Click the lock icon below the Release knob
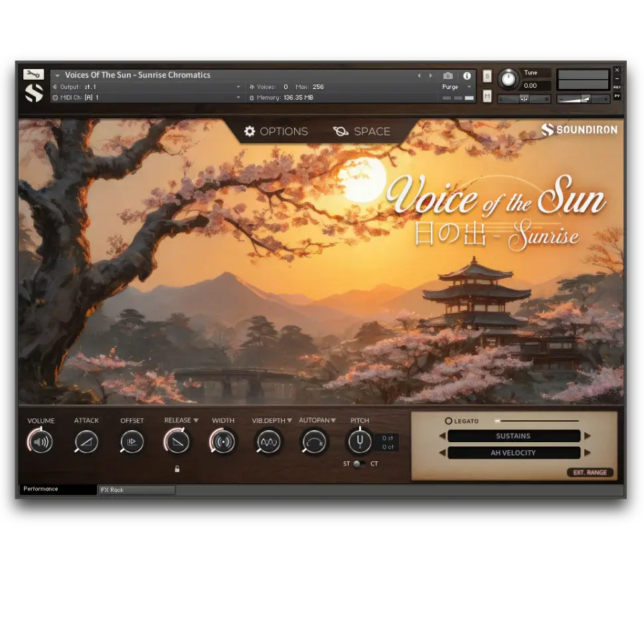This screenshot has width=644, height=644. click(177, 469)
